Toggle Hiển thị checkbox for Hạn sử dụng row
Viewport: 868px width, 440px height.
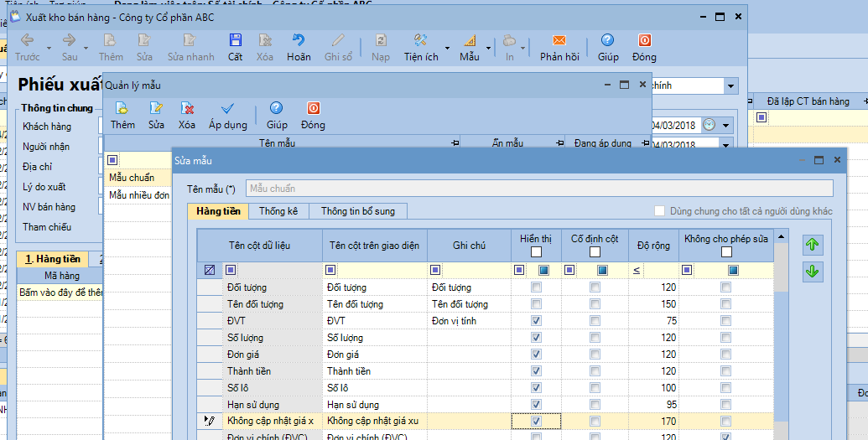[x=536, y=404]
